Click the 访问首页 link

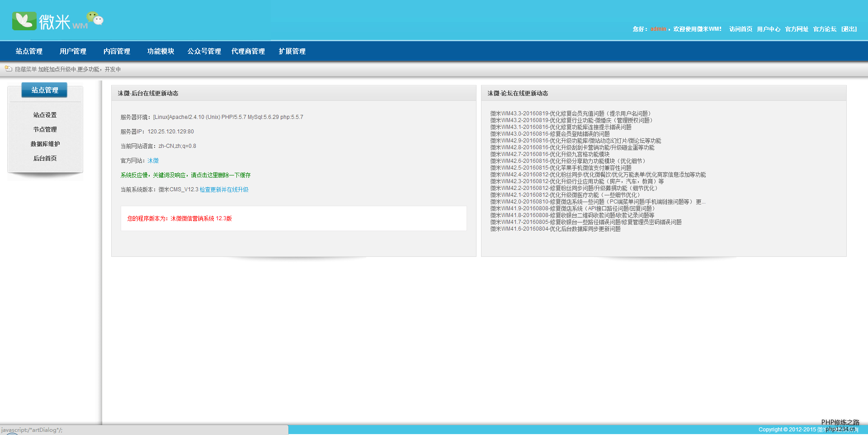[x=741, y=29]
